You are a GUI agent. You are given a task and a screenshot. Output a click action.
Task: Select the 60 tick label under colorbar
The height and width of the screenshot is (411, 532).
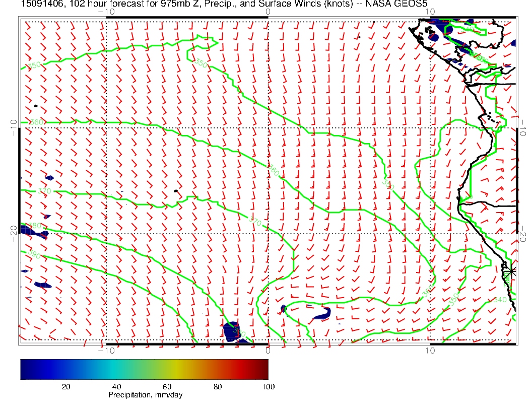coord(167,387)
